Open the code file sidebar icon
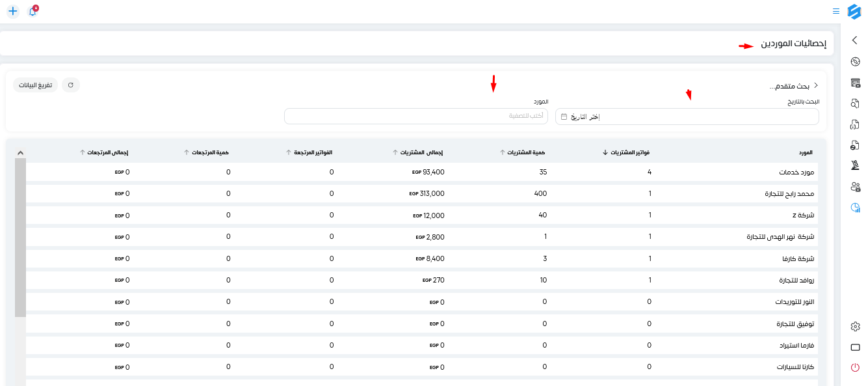Image resolution: width=868 pixels, height=386 pixels. click(x=855, y=124)
